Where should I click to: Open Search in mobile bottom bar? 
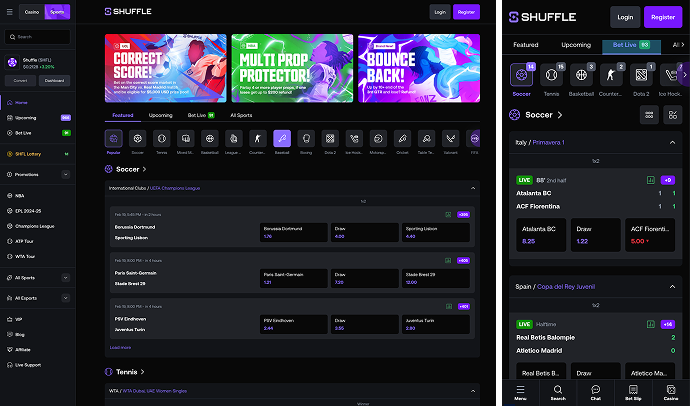(558, 393)
